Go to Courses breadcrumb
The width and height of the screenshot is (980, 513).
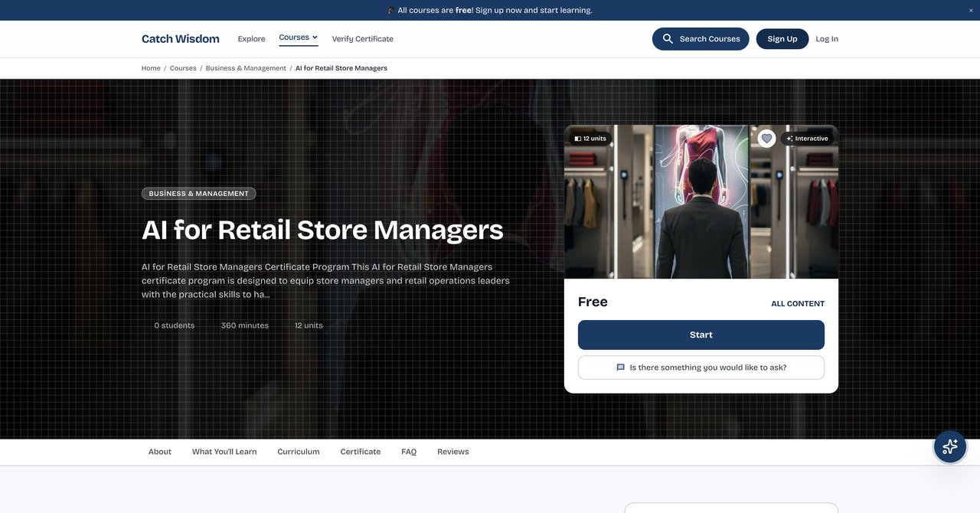[183, 68]
